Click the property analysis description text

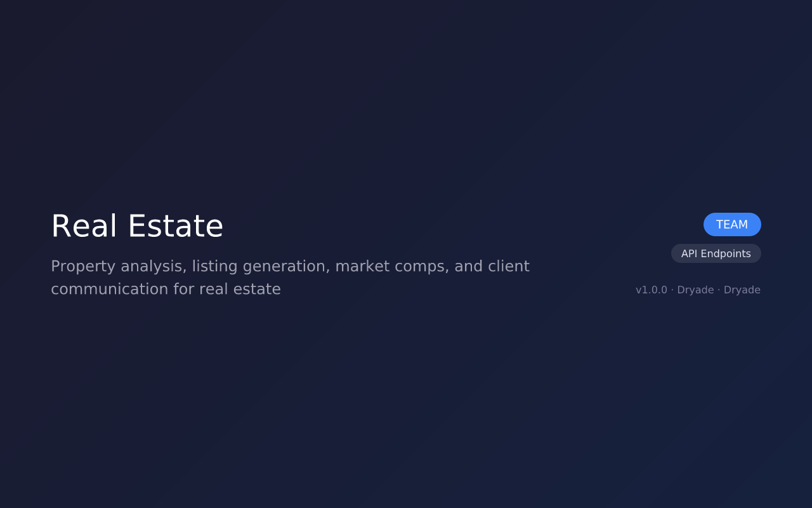click(x=290, y=277)
